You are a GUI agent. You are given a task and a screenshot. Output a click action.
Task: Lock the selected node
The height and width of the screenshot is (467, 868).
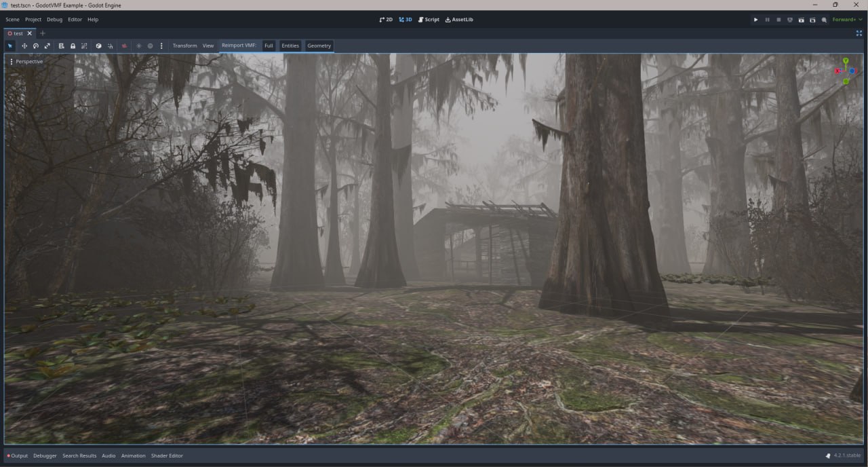click(x=73, y=45)
